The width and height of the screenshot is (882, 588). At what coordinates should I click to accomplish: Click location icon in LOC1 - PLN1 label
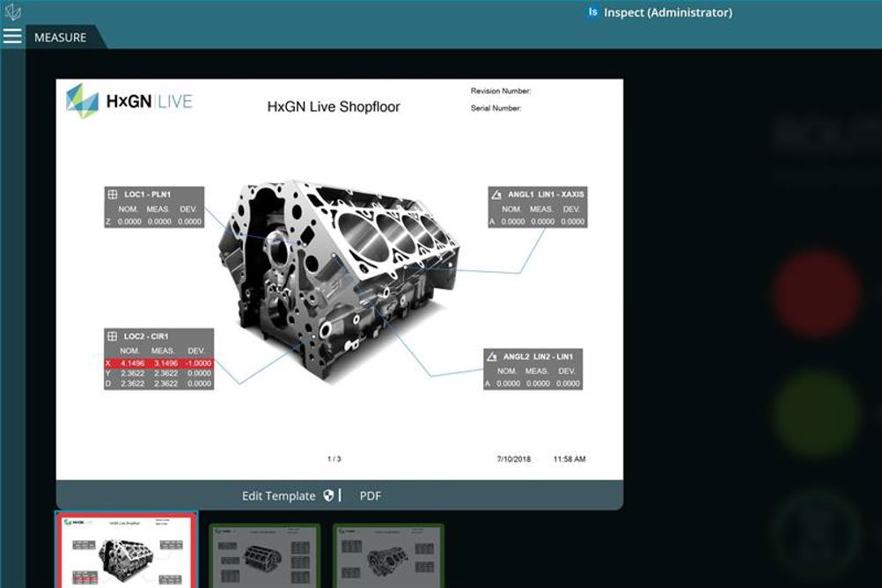(113, 195)
